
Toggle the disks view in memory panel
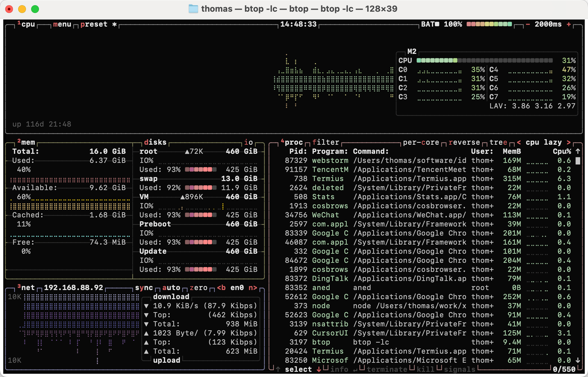(155, 142)
